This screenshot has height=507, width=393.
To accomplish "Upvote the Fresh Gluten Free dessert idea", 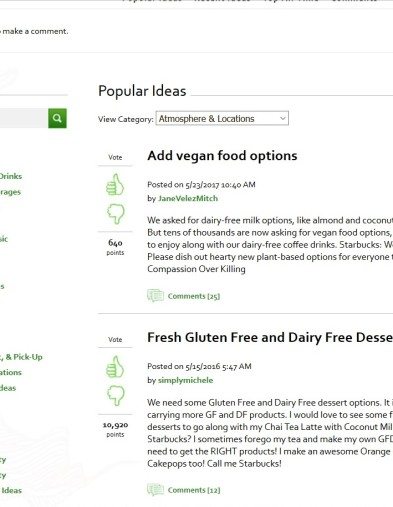I will 115,366.
